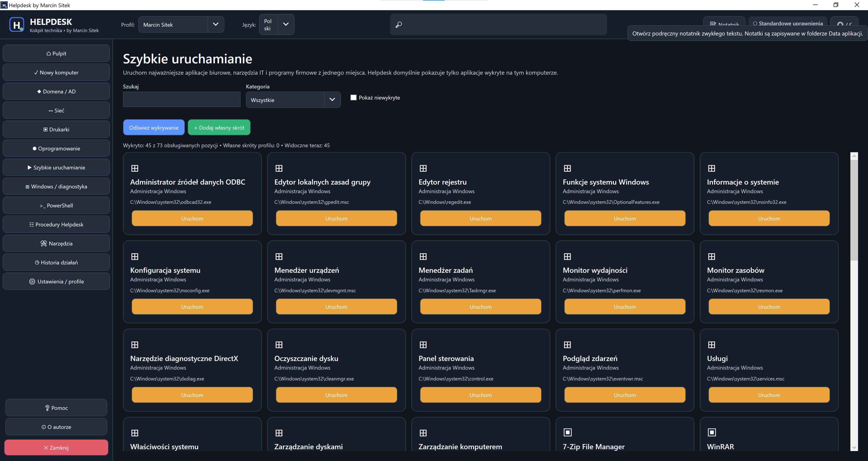The width and height of the screenshot is (868, 461).
Task: Click the icon on the Menedżer urządzeń card
Action: [279, 257]
